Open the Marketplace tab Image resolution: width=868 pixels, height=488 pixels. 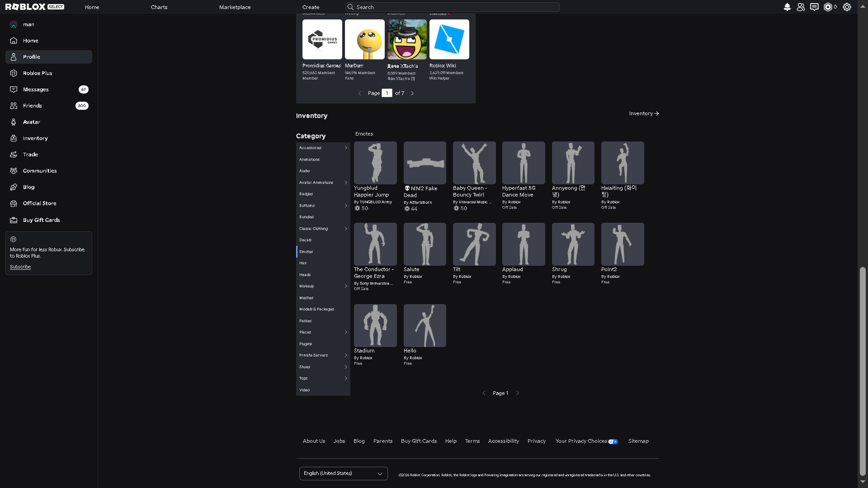pos(235,7)
